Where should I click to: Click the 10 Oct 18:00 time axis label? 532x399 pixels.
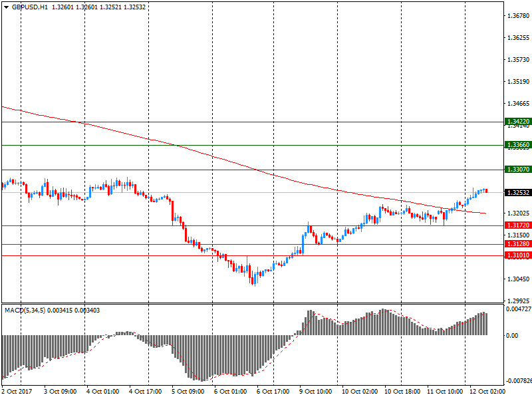pos(403,391)
